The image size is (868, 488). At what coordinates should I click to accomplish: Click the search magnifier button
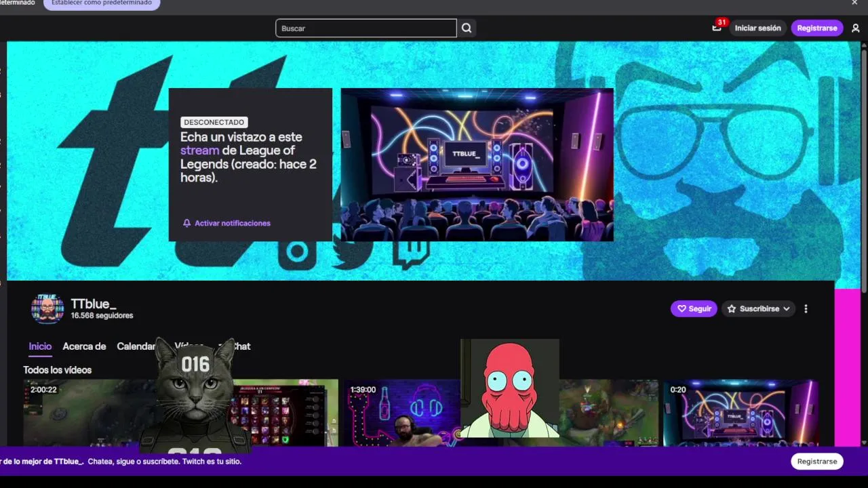point(467,28)
